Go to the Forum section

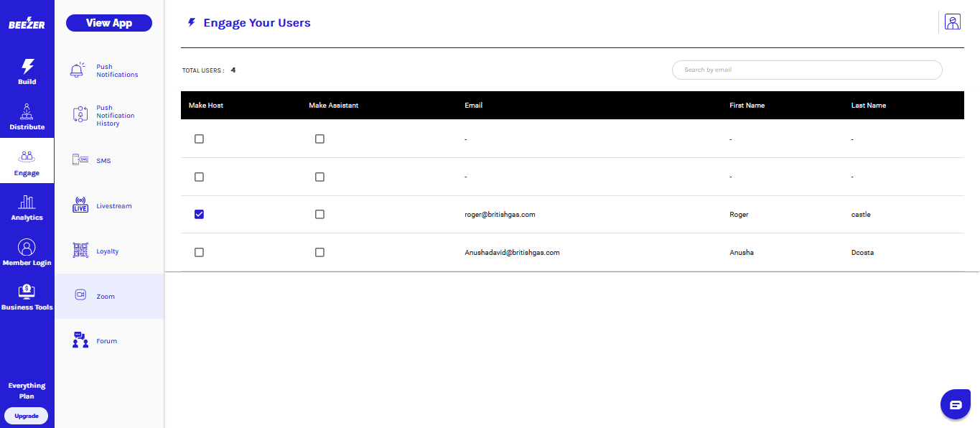point(106,341)
